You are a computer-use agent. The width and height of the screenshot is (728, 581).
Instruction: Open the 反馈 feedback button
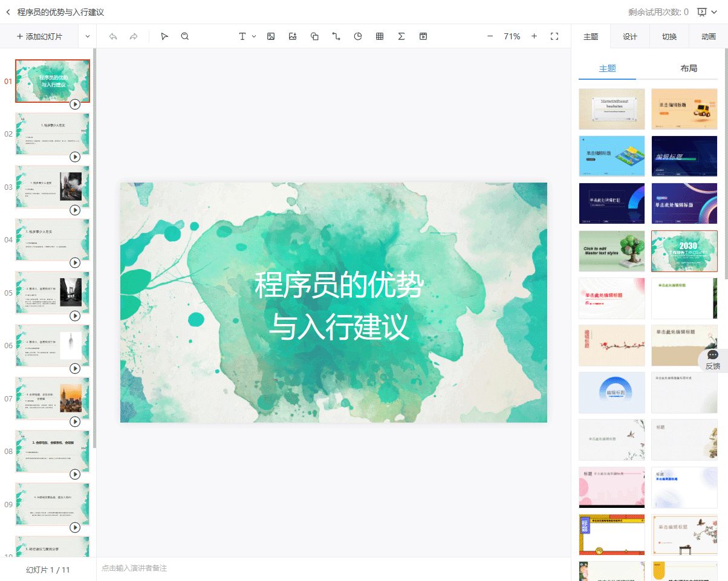712,361
